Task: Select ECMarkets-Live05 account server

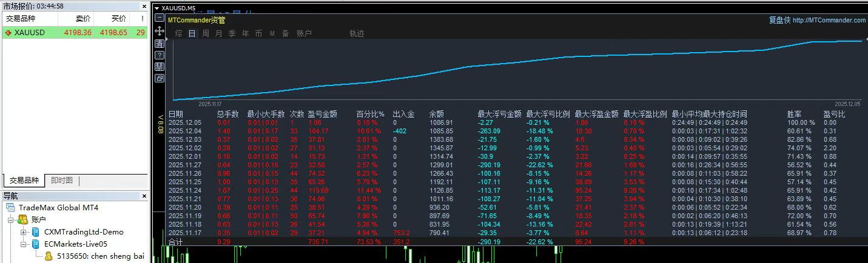Action: 75,244
